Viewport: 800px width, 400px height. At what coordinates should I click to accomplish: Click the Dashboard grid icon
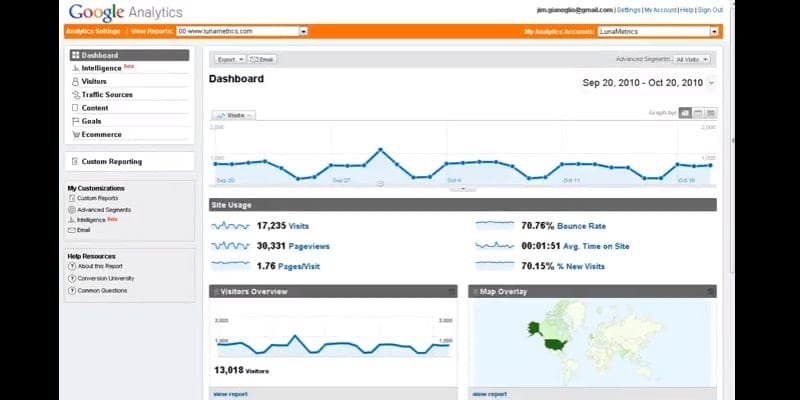(76, 55)
